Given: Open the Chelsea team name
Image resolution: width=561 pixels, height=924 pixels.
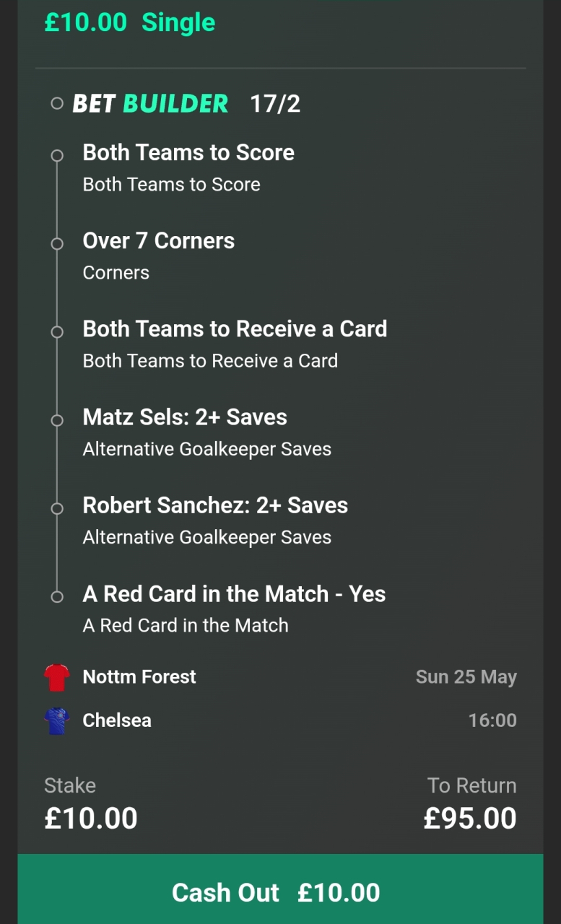Looking at the screenshot, I should click(x=117, y=720).
